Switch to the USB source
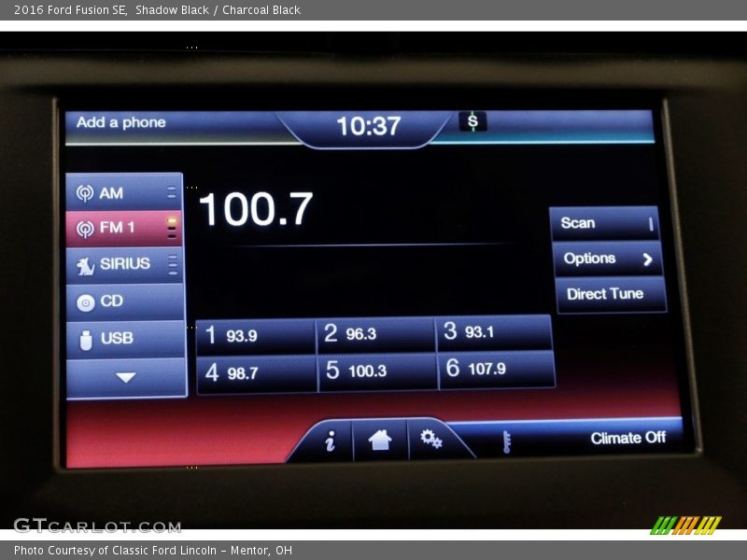The image size is (747, 560). [125, 340]
